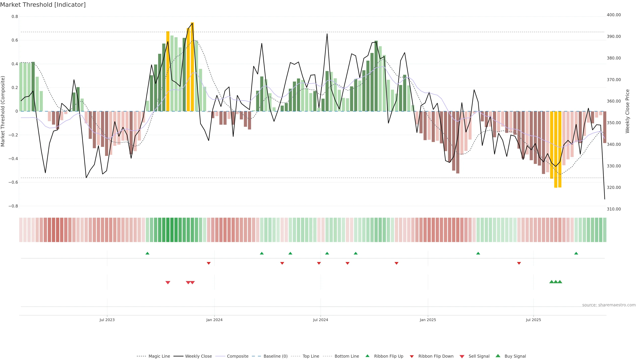The height and width of the screenshot is (362, 644).
Task: Toggle Top Line entry in legend
Action: pos(311,356)
